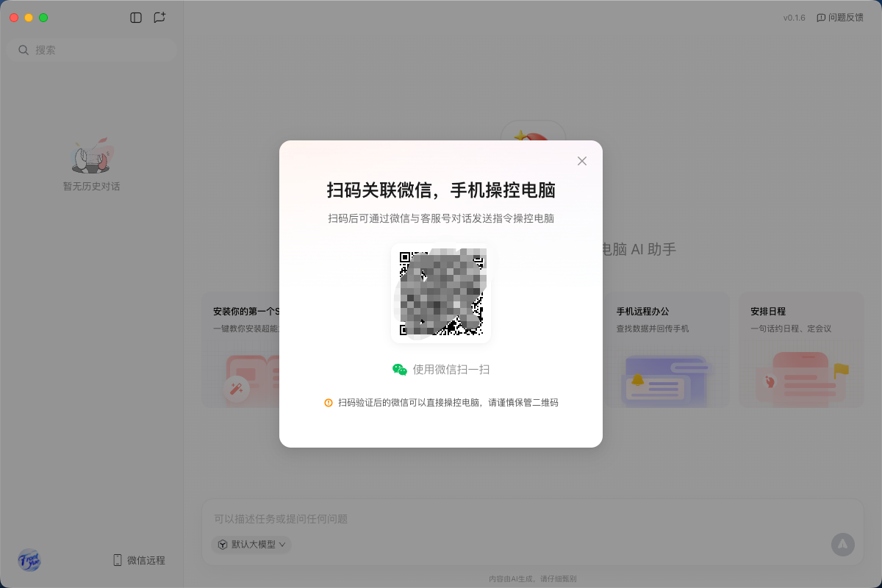Screen dimensions: 882x588
Task: Click the 内容由AI生成 disclaimer text
Action: point(532,578)
